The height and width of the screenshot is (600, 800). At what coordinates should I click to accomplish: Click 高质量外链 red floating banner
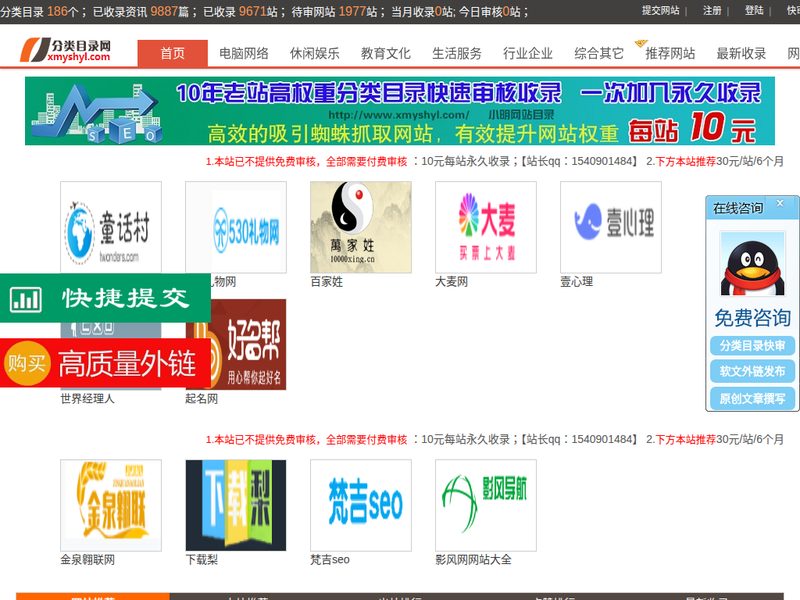click(x=105, y=363)
